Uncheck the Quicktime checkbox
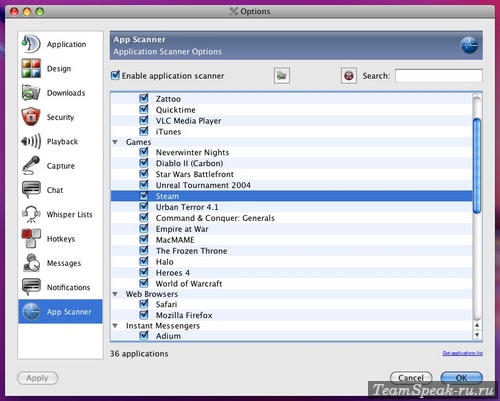This screenshot has width=500, height=401. [x=144, y=109]
